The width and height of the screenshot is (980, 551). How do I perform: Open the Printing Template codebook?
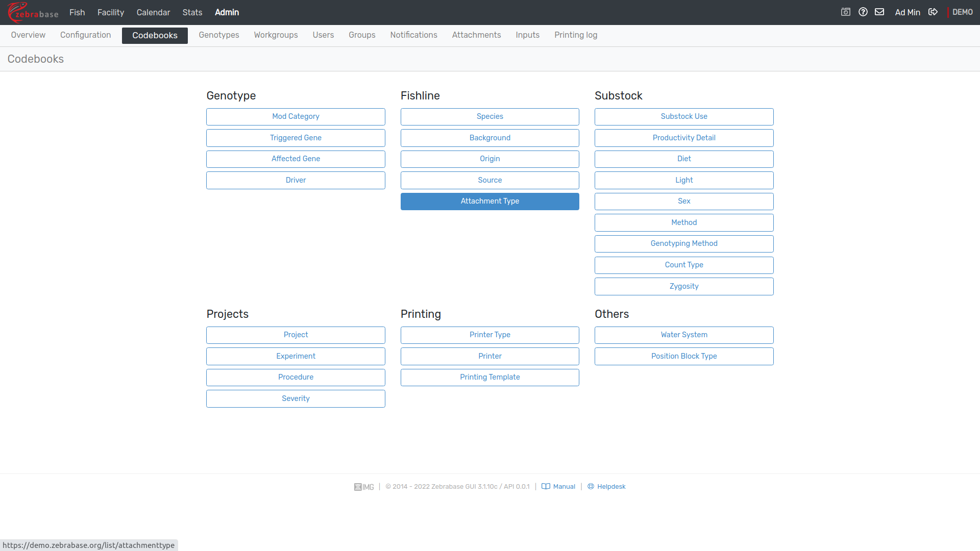pyautogui.click(x=489, y=378)
